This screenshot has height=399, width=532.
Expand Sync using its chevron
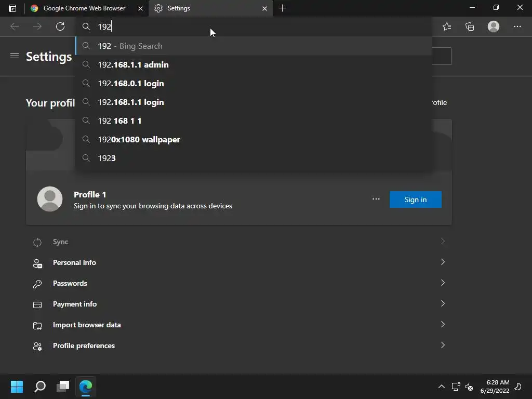click(443, 241)
